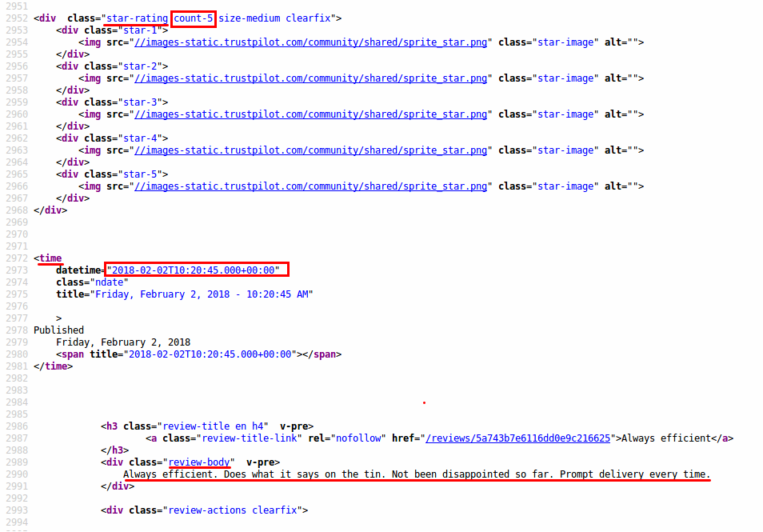The height and width of the screenshot is (532, 763).
Task: Open sprite_star.png link on line 2954
Action: click(x=310, y=42)
